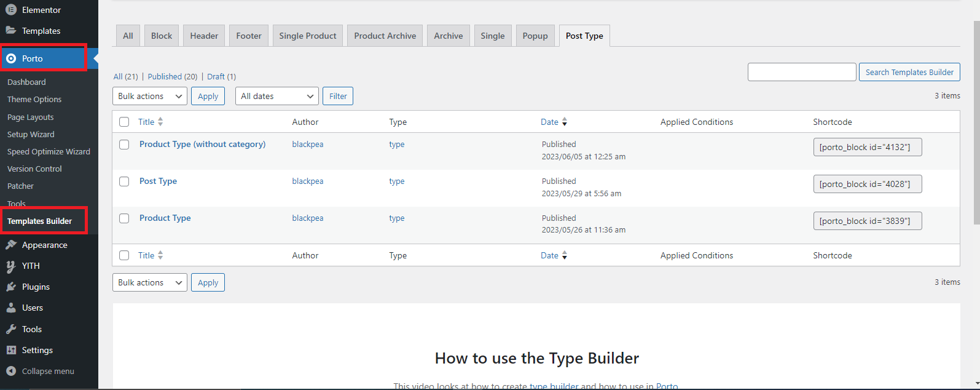This screenshot has width=980, height=390.
Task: Go to the Archive tab
Action: (x=449, y=36)
